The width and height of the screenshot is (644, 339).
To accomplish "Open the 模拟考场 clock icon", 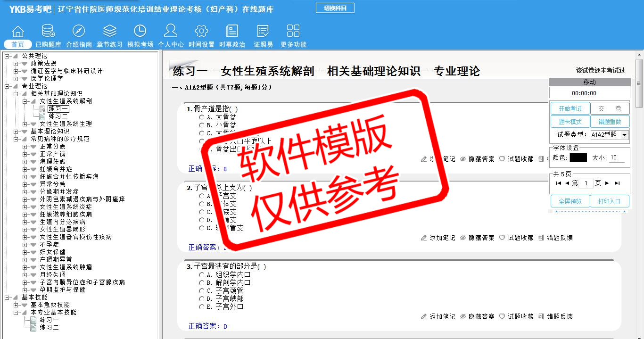I will click(x=140, y=32).
